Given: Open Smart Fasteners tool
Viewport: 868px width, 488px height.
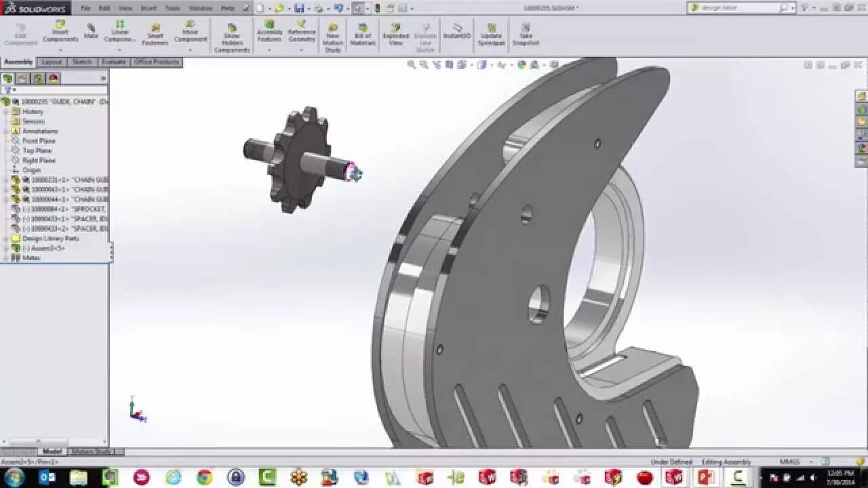Looking at the screenshot, I should (155, 36).
